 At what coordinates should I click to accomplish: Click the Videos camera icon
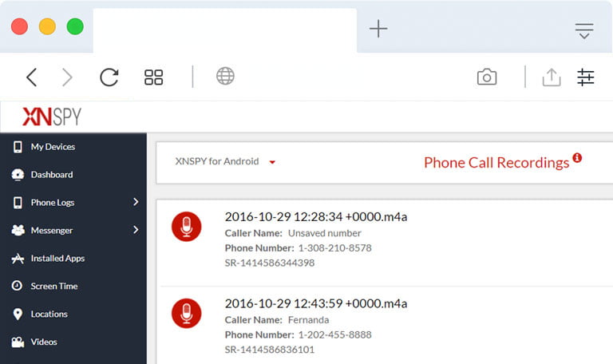(18, 342)
